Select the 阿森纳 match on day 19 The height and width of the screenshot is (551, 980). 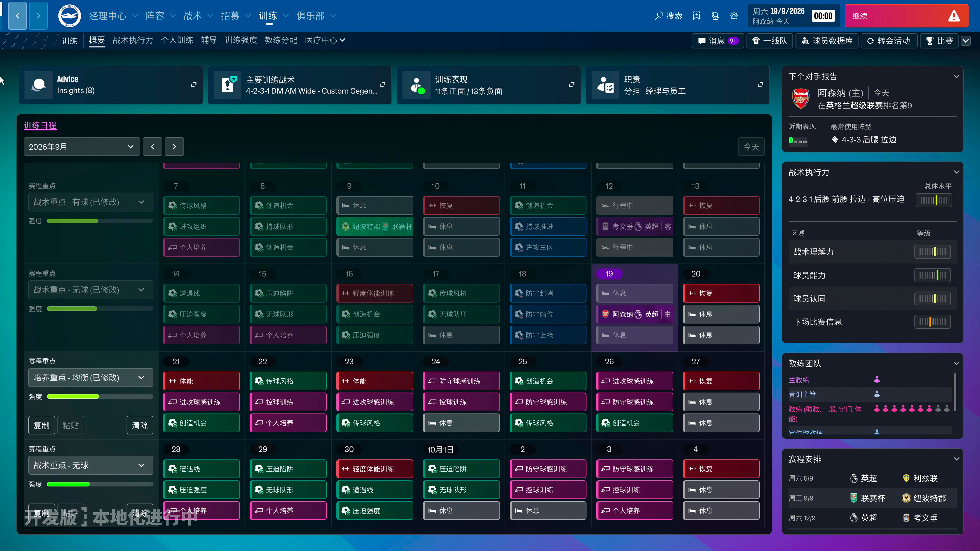pyautogui.click(x=634, y=314)
